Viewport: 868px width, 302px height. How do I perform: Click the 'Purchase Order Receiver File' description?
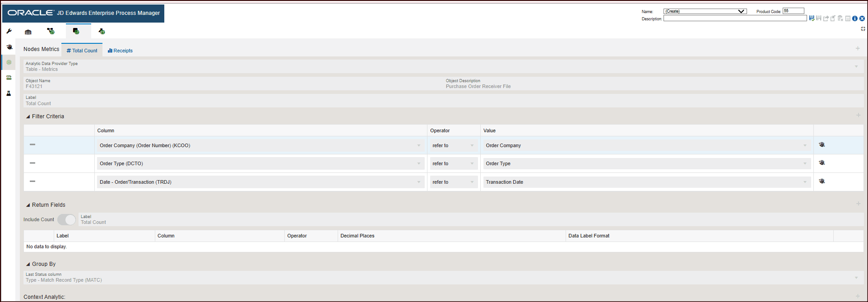[x=478, y=86]
